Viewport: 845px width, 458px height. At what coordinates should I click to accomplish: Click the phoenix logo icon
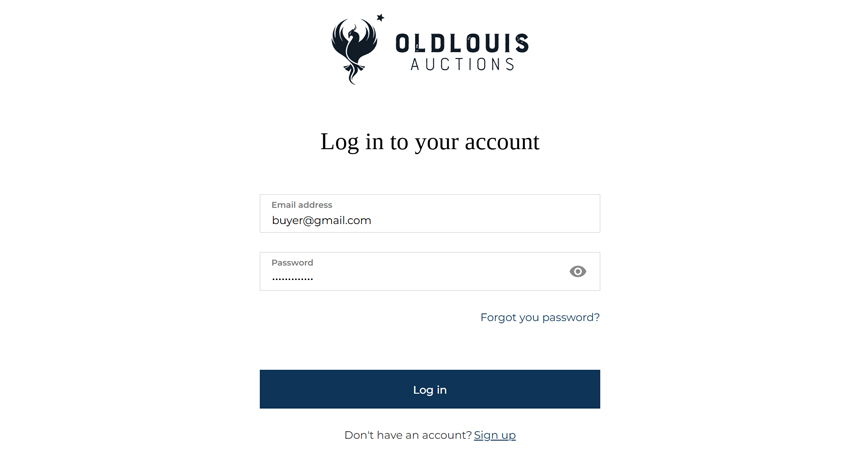(x=354, y=50)
